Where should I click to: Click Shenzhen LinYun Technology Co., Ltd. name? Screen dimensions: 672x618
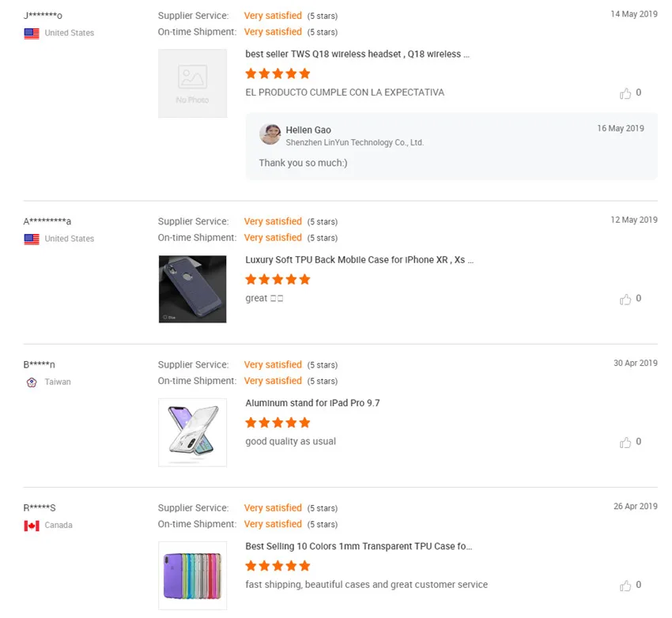[x=354, y=143]
